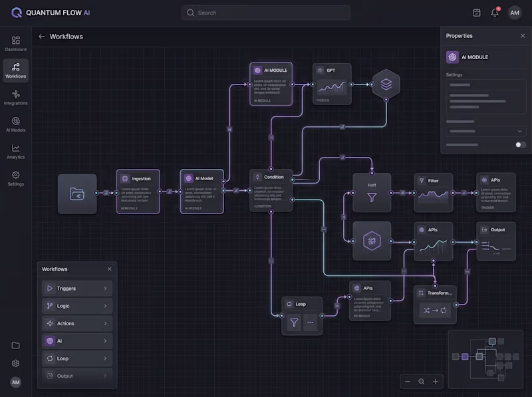532x397 pixels.
Task: Go to Dashboard in sidebar
Action: [15, 44]
